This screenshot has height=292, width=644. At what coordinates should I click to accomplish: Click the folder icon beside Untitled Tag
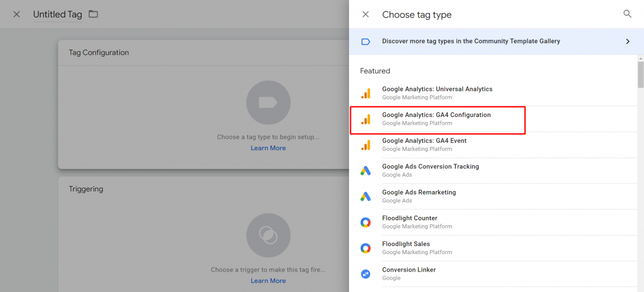tap(94, 14)
